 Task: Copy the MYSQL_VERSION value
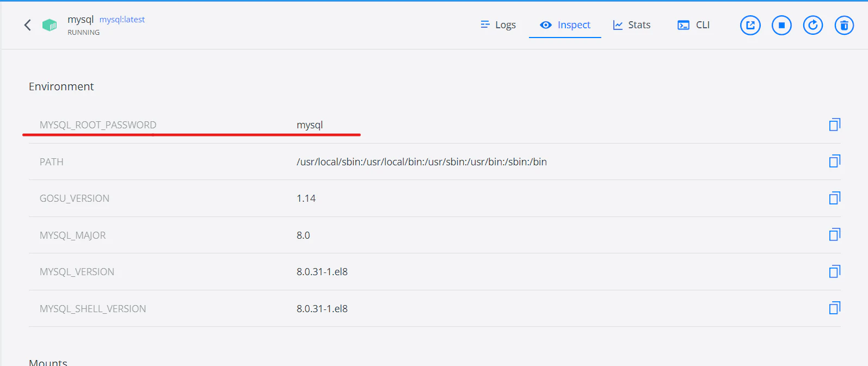click(835, 271)
